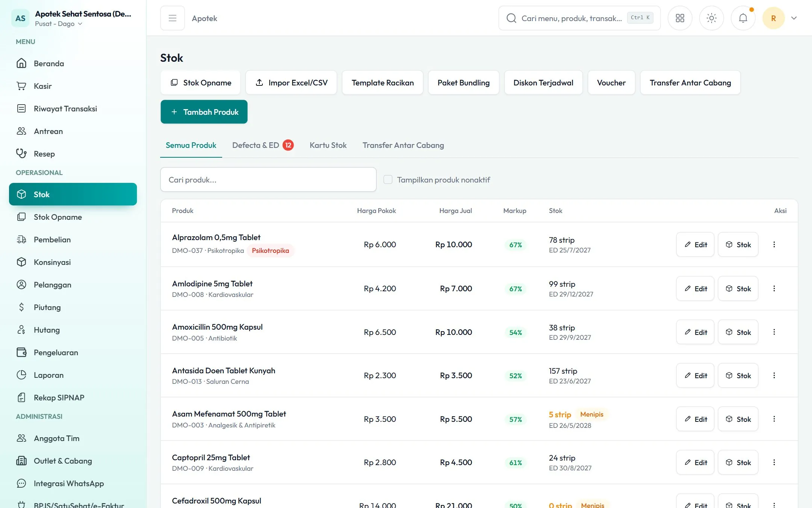812x508 pixels.
Task: Open Integrasi WhatsApp in sidebar
Action: 73,483
